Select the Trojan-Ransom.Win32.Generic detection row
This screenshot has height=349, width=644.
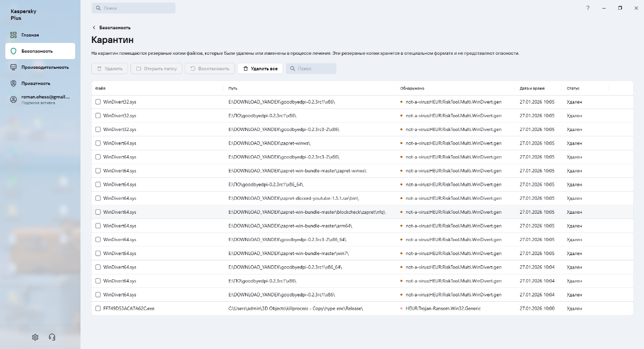(443, 309)
